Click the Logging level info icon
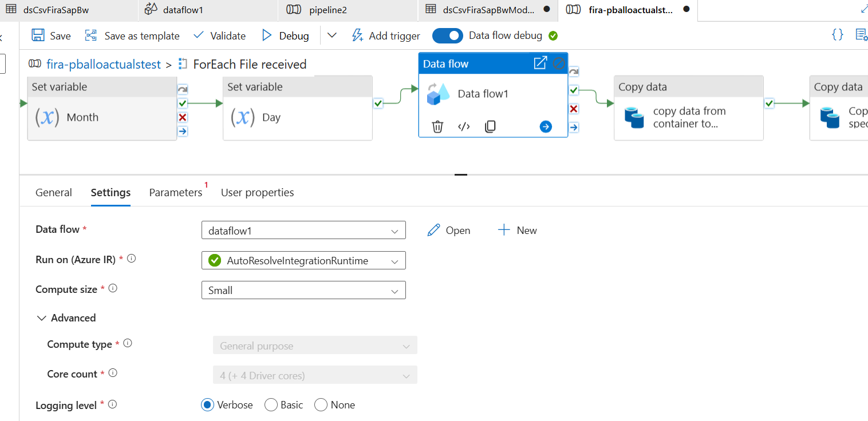Screen dimensions: 868x421 click(x=112, y=404)
